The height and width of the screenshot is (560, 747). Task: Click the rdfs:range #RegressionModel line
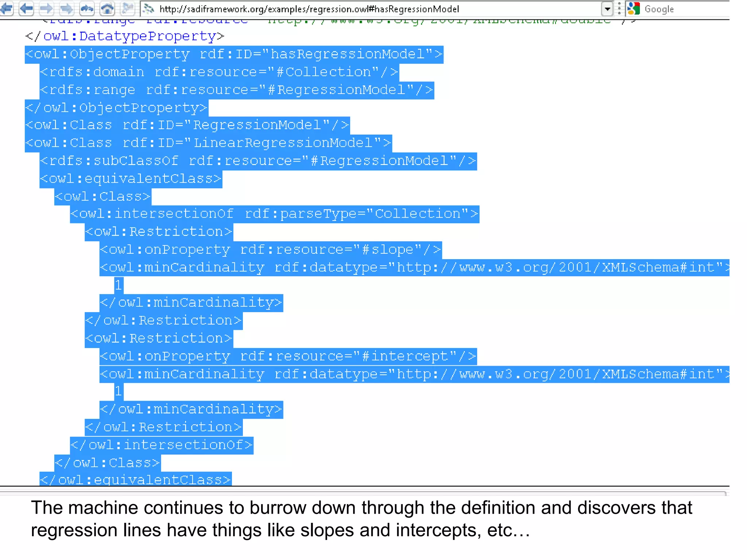(237, 90)
